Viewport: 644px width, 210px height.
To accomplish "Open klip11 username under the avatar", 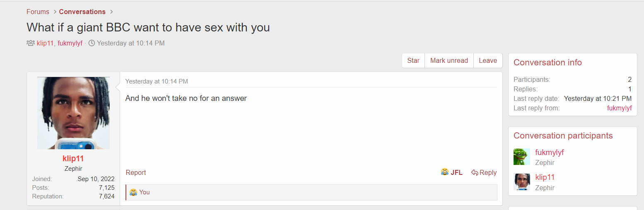I will [x=73, y=159].
